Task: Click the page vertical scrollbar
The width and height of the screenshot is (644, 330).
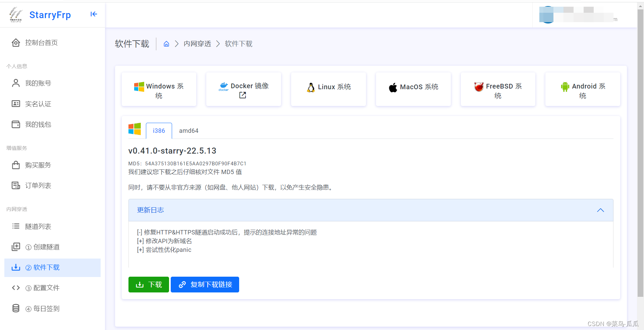Action: [x=640, y=153]
